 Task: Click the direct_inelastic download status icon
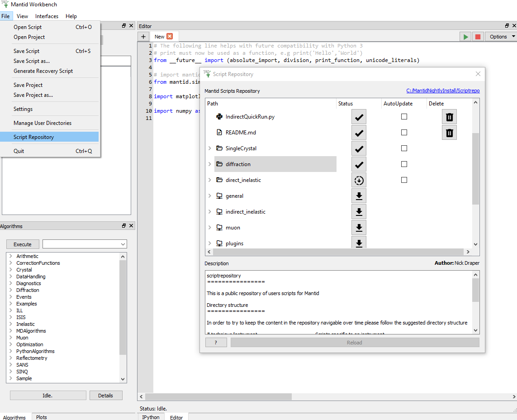coord(359,180)
